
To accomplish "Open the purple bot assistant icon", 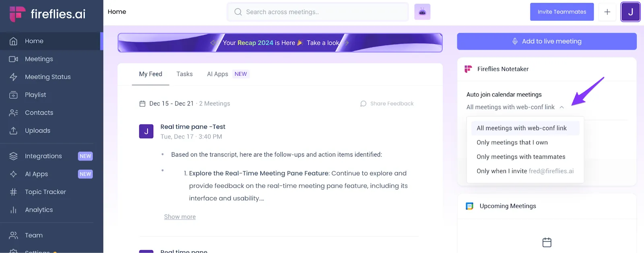I will [x=422, y=12].
